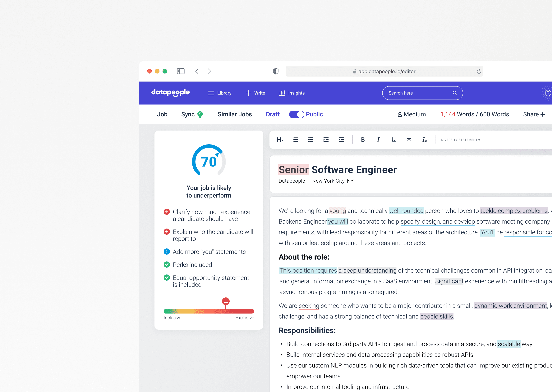
Task: Click the clear formatting icon
Action: pyautogui.click(x=424, y=140)
